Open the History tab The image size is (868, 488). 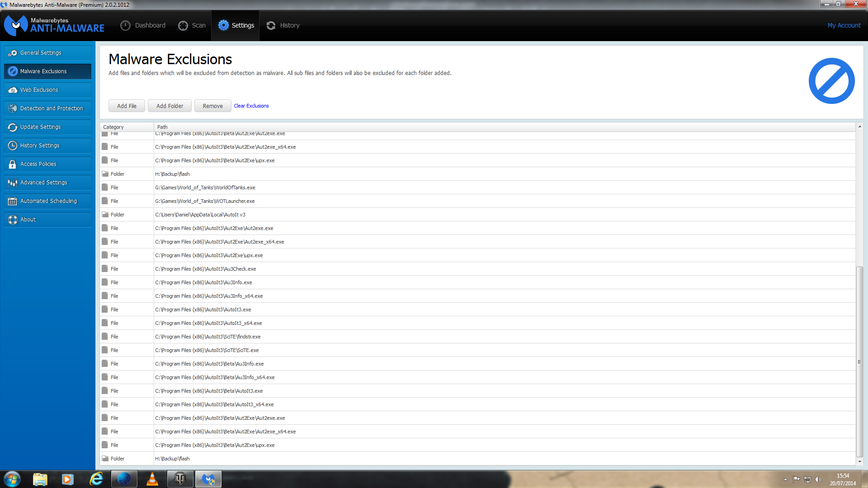point(283,25)
